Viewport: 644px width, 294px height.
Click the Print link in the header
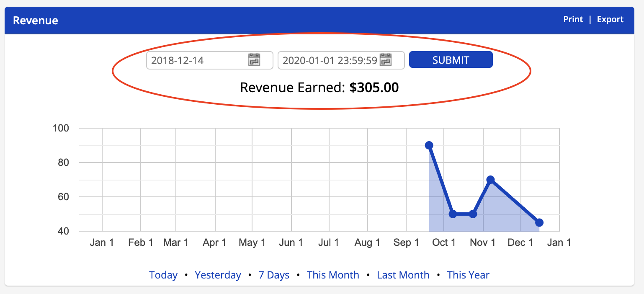coord(573,20)
